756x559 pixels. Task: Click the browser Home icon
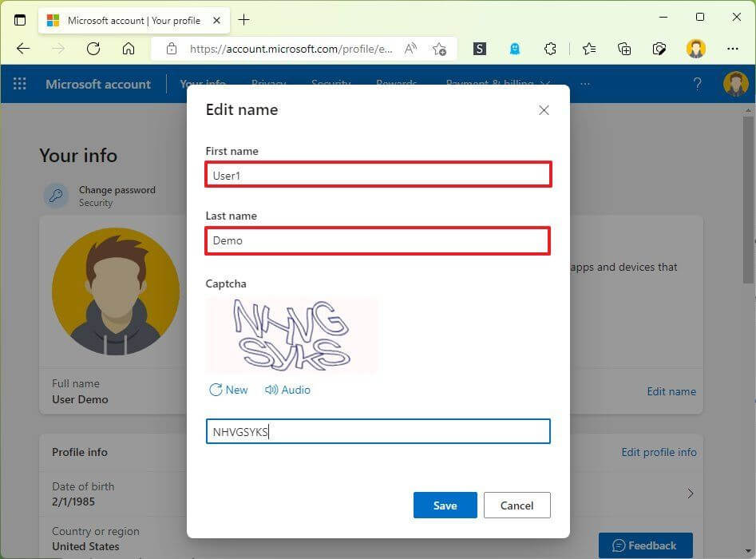pos(129,49)
